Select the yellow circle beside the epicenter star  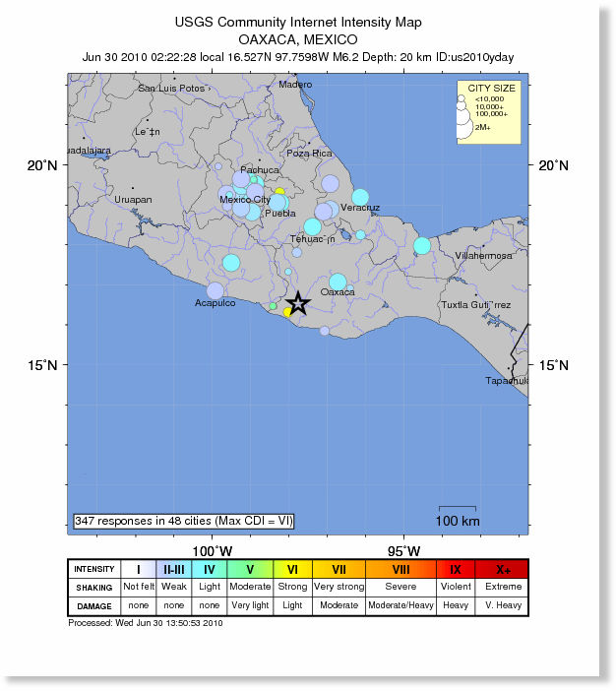pos(287,312)
